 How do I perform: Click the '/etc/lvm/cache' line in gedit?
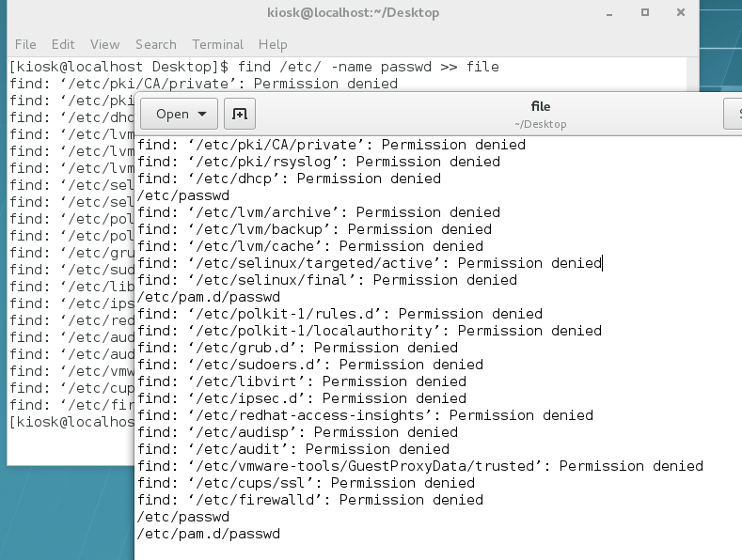(x=310, y=246)
